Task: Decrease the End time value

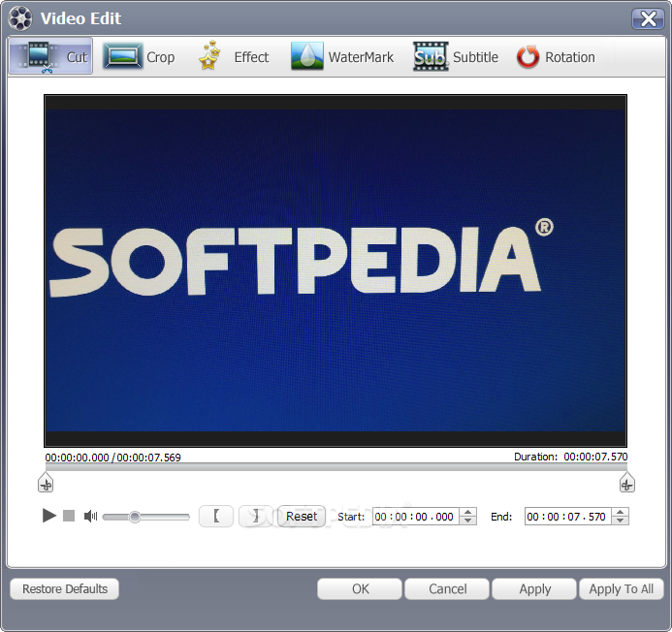Action: point(621,521)
